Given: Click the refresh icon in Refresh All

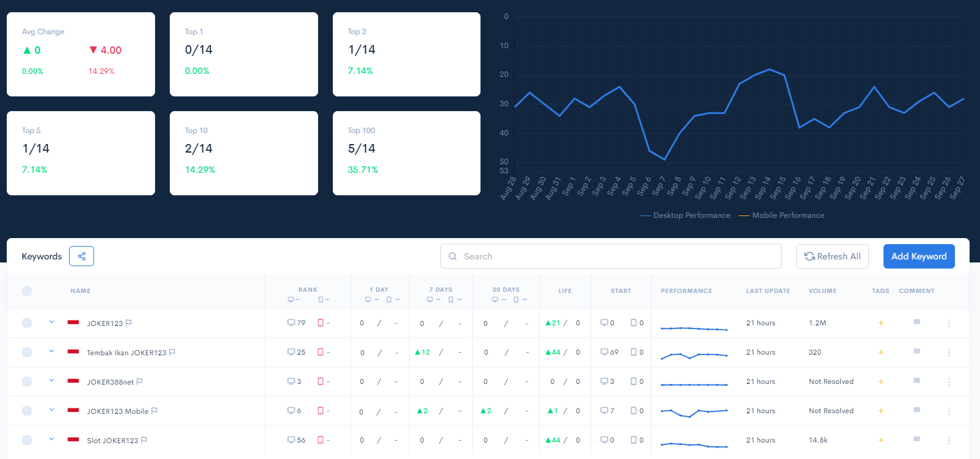Looking at the screenshot, I should [x=810, y=256].
